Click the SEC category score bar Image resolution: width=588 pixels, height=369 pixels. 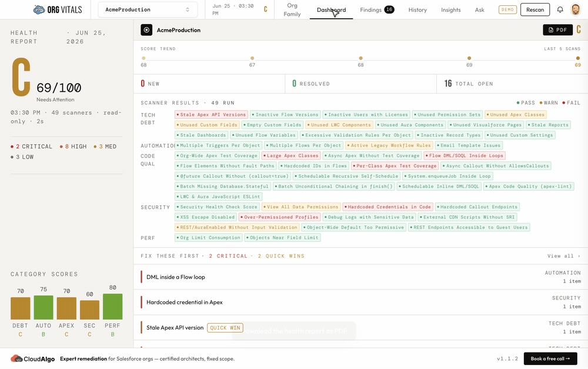89,310
